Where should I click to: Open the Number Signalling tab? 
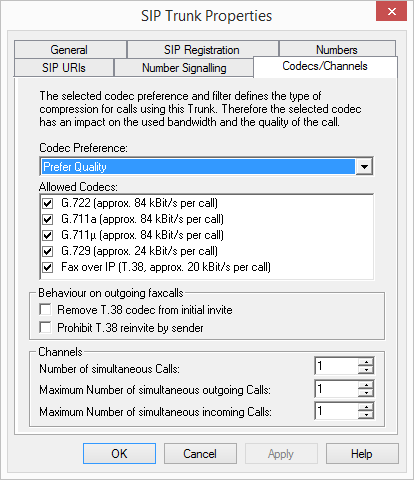(x=184, y=68)
